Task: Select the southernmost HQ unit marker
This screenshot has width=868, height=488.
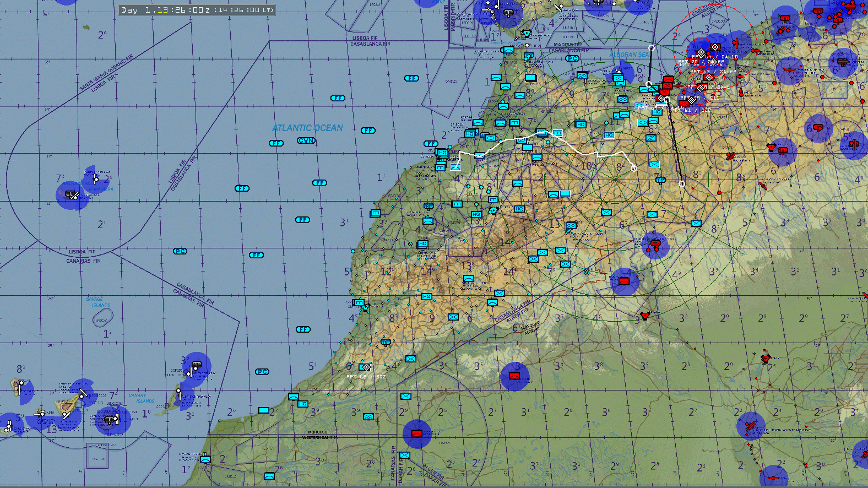Action: coord(302,404)
